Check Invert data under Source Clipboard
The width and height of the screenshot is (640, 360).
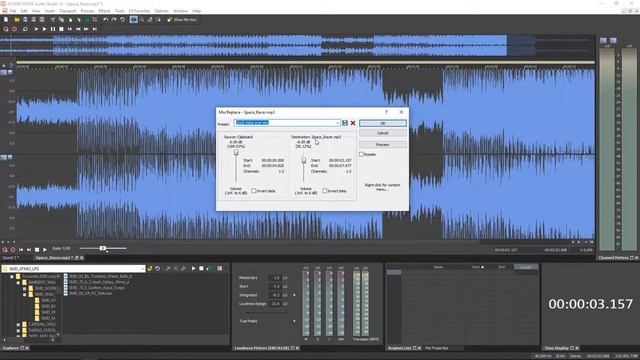[x=254, y=191]
